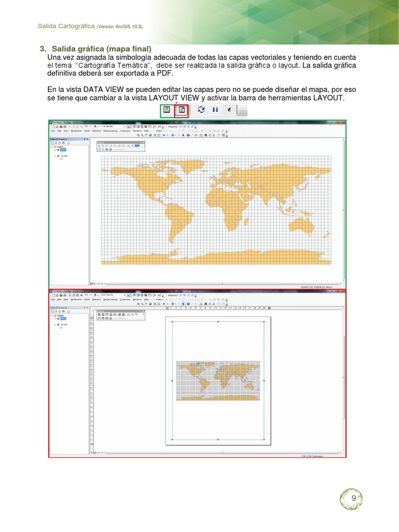The image size is (399, 532).
Task: Open the Editor dropdown in the lower window
Action: (160, 300)
